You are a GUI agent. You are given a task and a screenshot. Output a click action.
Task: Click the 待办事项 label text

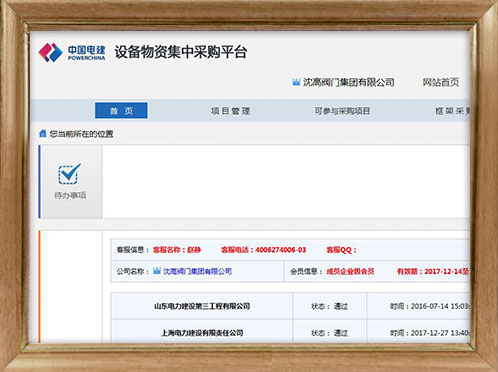tap(70, 195)
